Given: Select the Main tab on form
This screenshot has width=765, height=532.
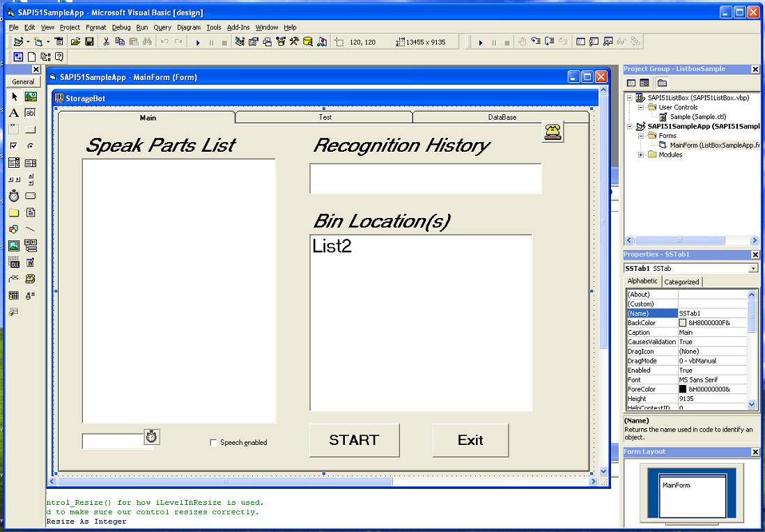Looking at the screenshot, I should coord(147,117).
